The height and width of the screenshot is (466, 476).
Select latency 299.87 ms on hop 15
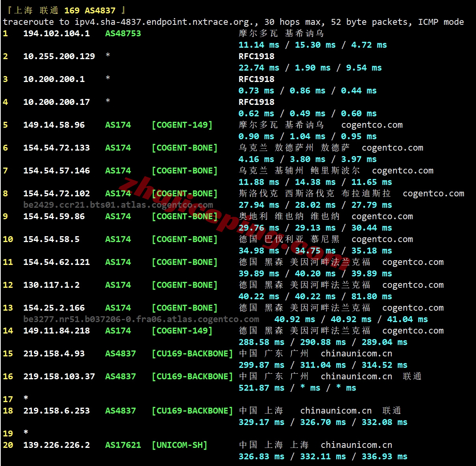click(x=261, y=365)
